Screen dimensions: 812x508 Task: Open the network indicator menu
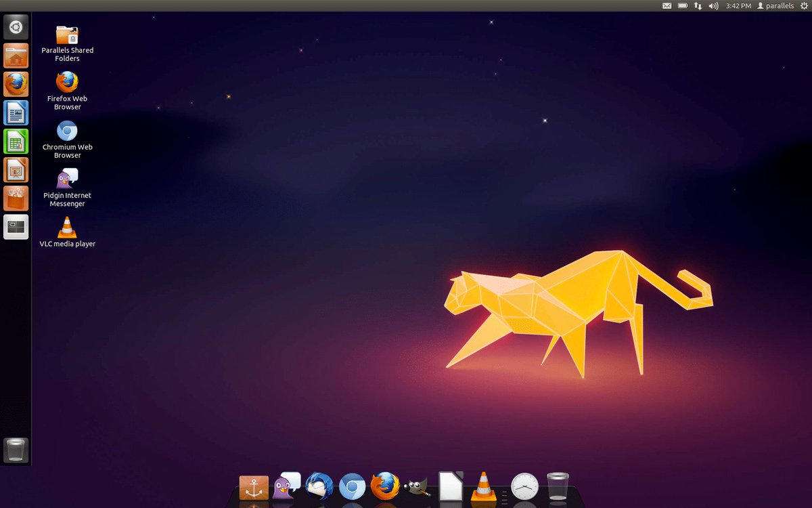(698, 5)
